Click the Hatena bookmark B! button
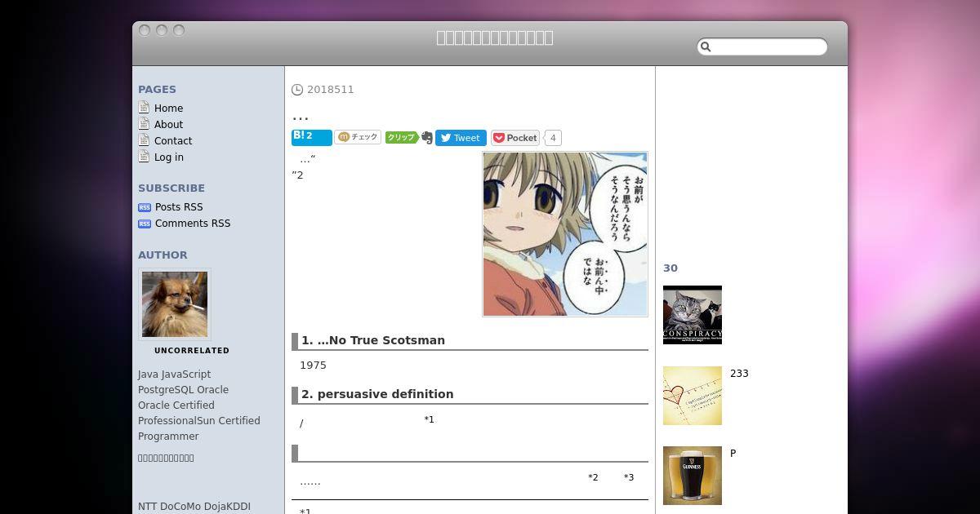The image size is (980, 514). tap(312, 137)
